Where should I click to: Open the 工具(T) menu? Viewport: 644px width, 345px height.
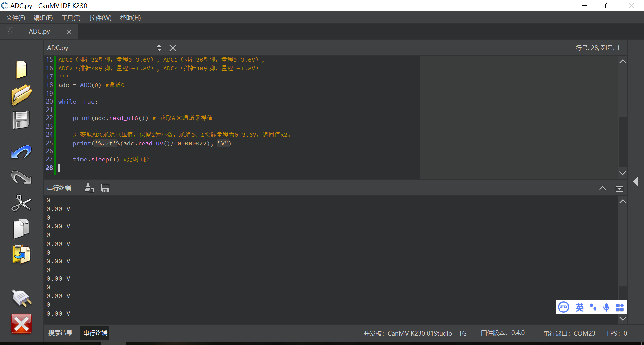pyautogui.click(x=71, y=18)
